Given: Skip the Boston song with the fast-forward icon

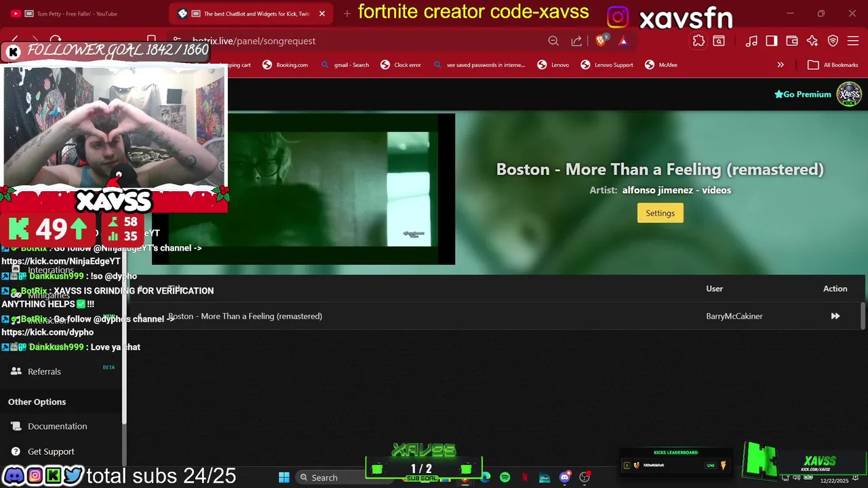Looking at the screenshot, I should tap(835, 316).
